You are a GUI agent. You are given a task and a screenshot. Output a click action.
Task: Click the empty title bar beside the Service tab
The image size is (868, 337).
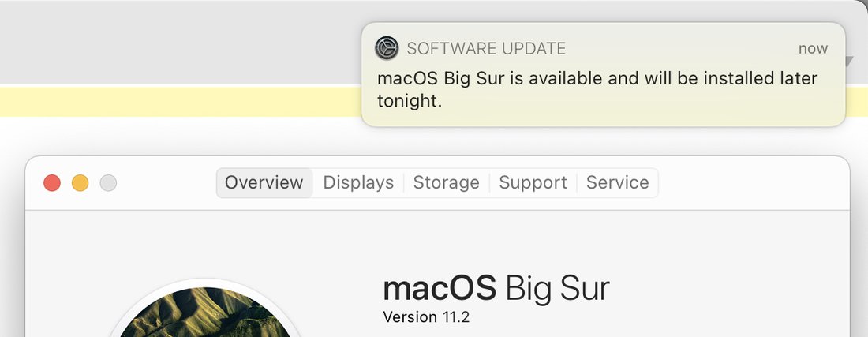753,182
